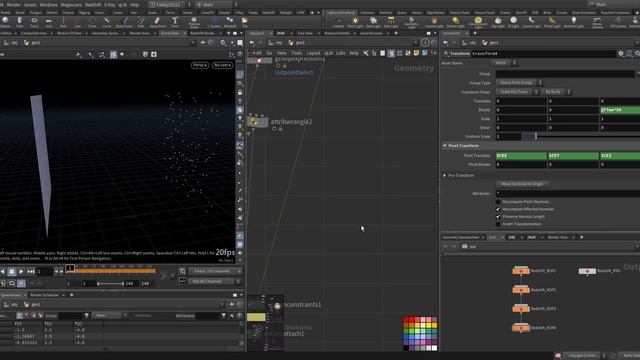Select the Redshift_ROP1 node

pos(521,271)
